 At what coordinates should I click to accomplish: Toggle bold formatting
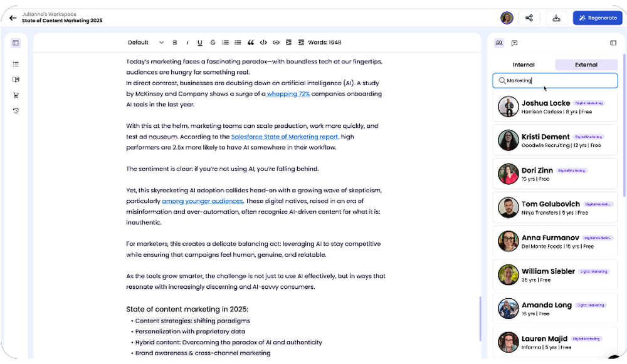tap(175, 43)
